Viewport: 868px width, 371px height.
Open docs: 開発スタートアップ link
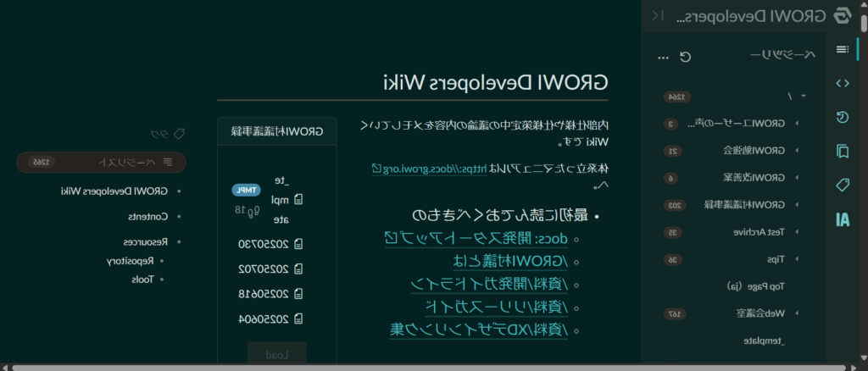476,238
